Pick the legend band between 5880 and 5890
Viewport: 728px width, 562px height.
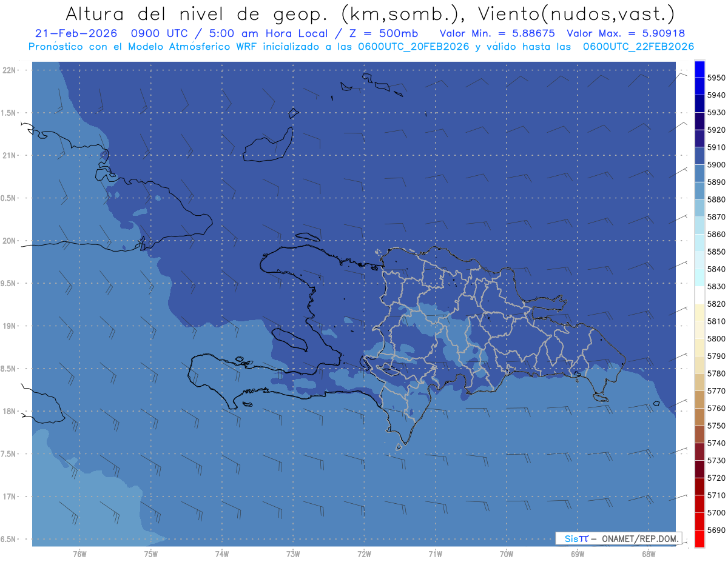pos(699,190)
